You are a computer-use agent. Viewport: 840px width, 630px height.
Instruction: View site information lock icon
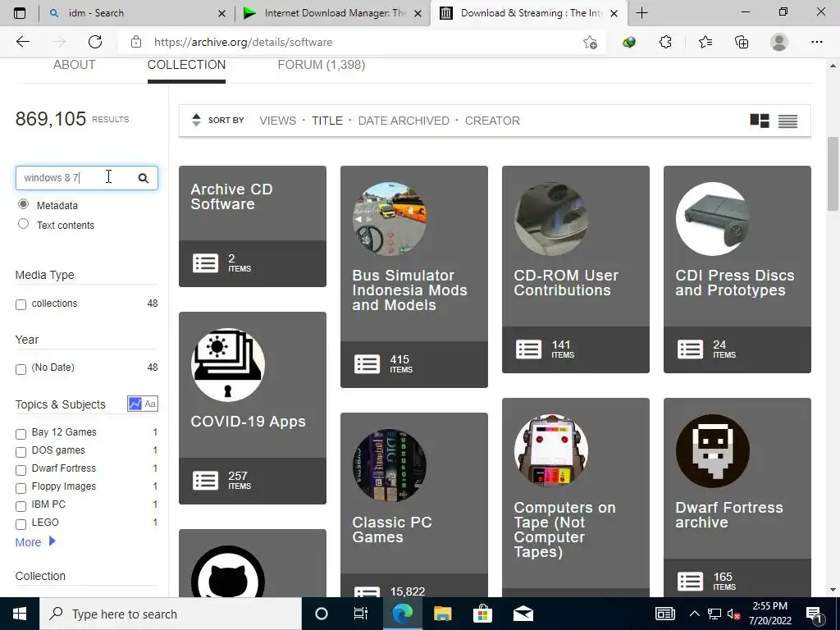(136, 42)
